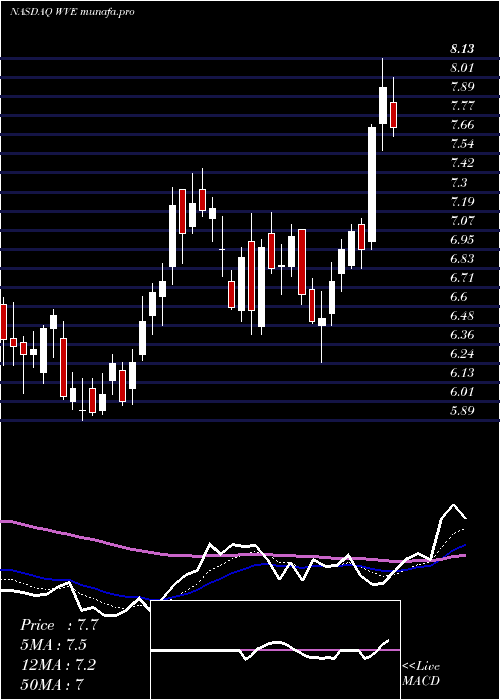Click the 7.66 price axis label

(462, 125)
